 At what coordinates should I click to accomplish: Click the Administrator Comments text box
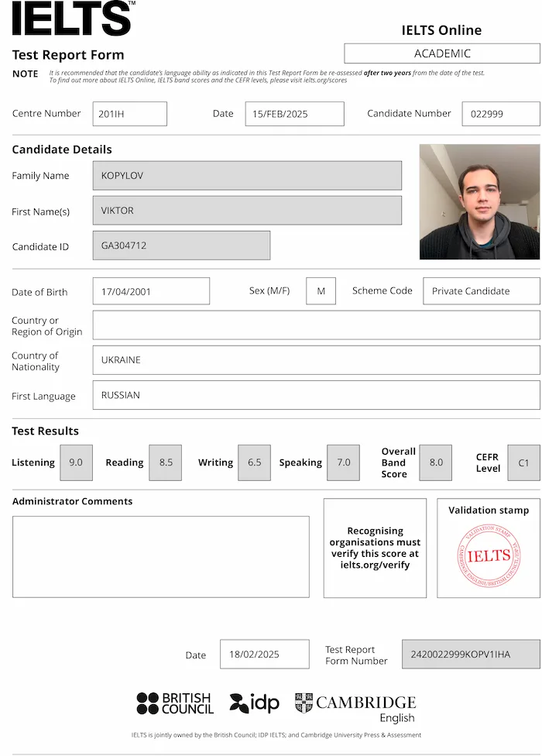(x=160, y=556)
